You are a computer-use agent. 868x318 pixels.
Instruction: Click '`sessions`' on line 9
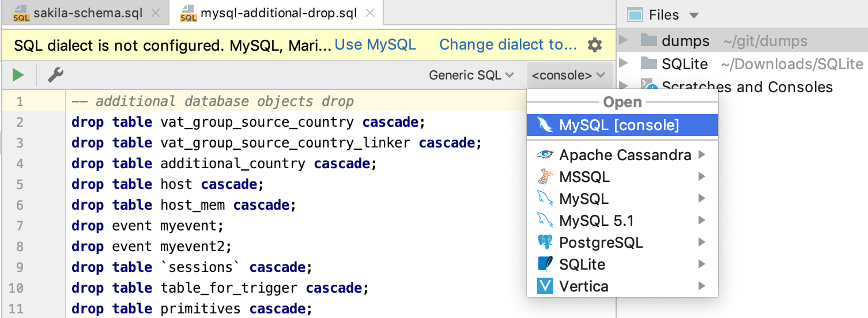pyautogui.click(x=201, y=268)
